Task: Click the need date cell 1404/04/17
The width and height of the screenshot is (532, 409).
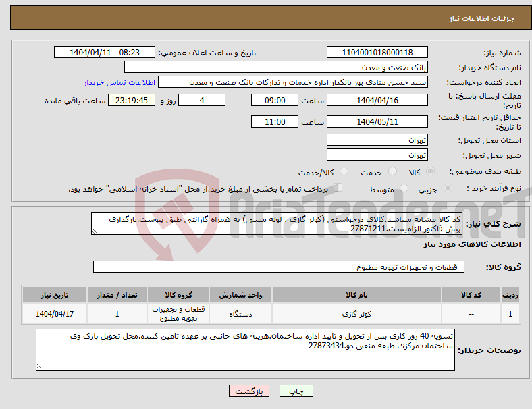Action: pos(55,314)
